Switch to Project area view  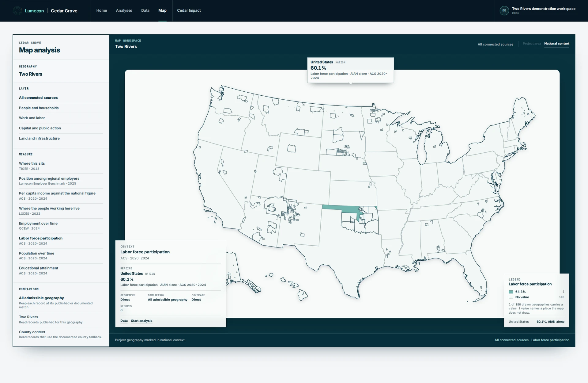pos(532,44)
